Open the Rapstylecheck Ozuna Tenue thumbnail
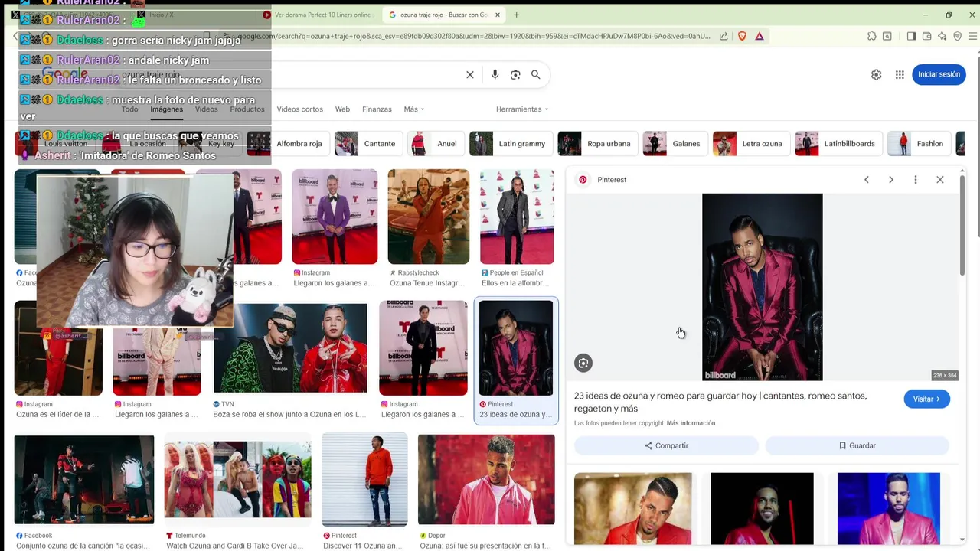This screenshot has height=551, width=980. 428,217
